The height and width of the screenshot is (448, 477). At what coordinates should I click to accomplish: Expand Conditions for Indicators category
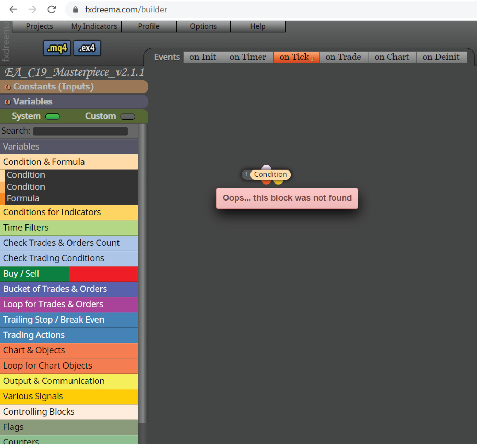[69, 212]
